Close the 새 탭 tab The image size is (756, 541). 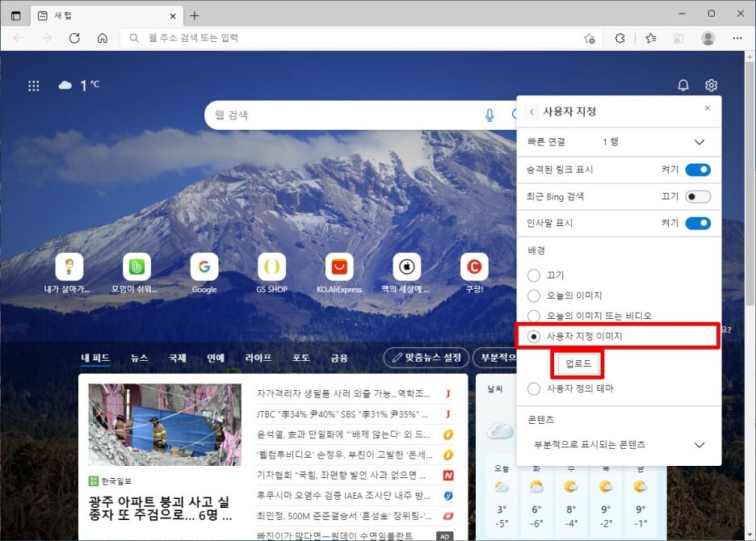(x=173, y=16)
